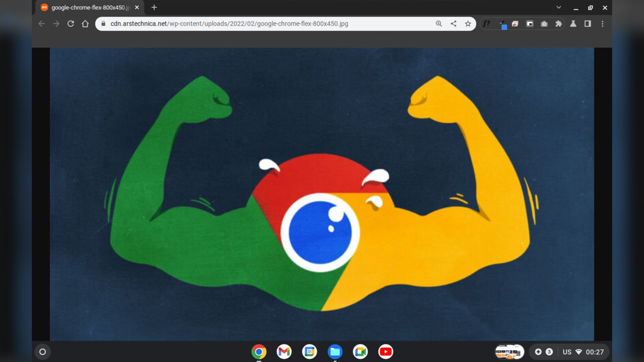Open Gmail from the shelf
The image size is (644, 362).
pyautogui.click(x=284, y=352)
